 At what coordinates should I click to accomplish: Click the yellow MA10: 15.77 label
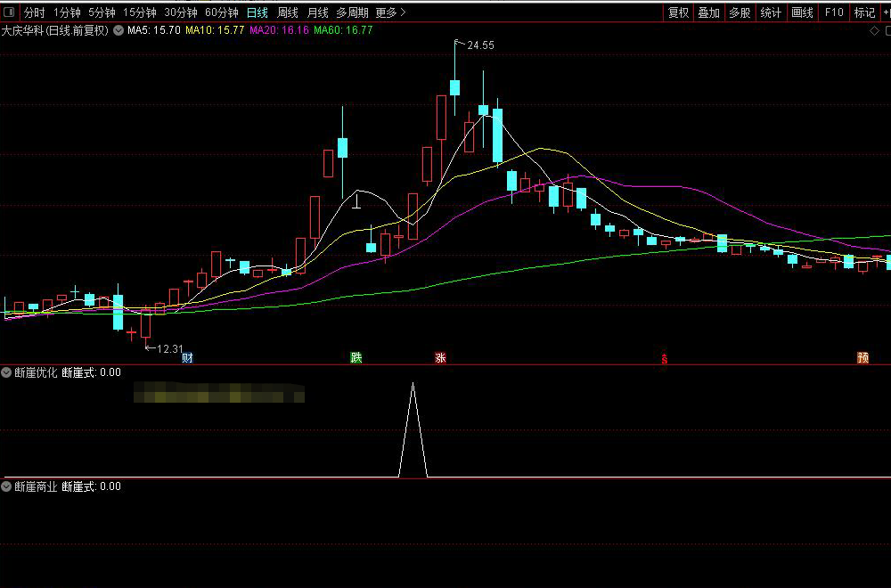pos(215,30)
